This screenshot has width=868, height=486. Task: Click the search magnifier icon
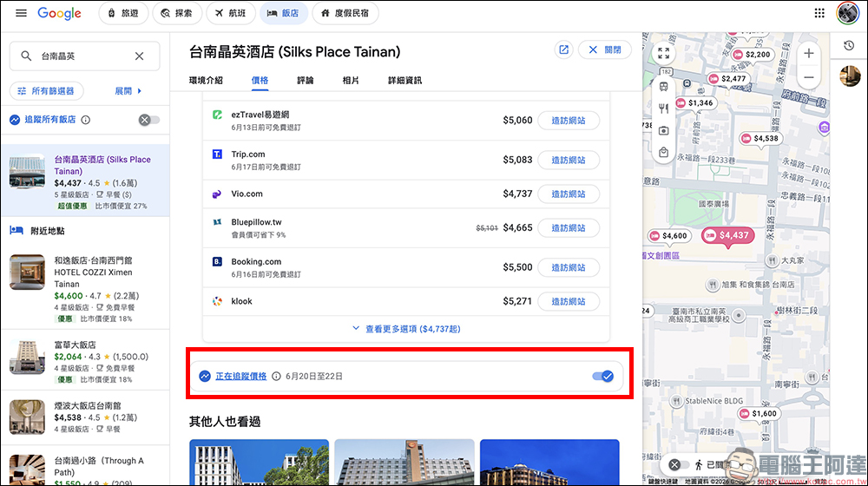tap(26, 56)
